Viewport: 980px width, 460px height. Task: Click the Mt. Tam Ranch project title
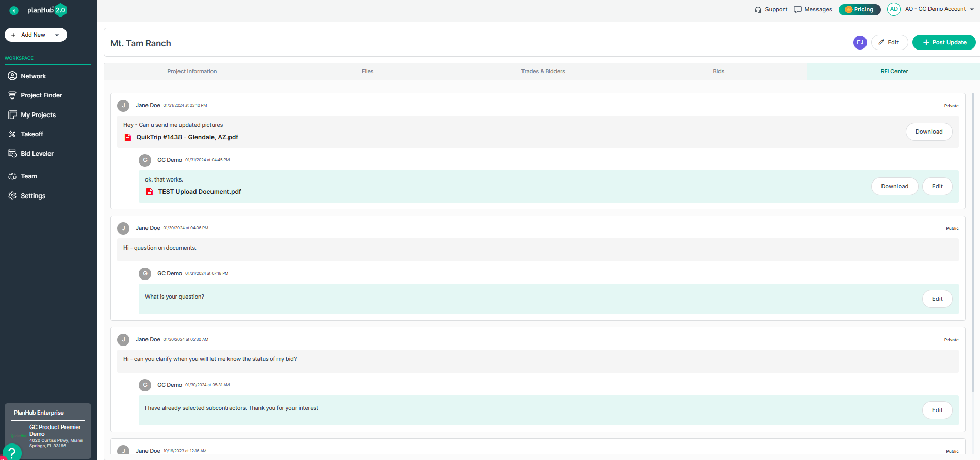[x=141, y=44]
